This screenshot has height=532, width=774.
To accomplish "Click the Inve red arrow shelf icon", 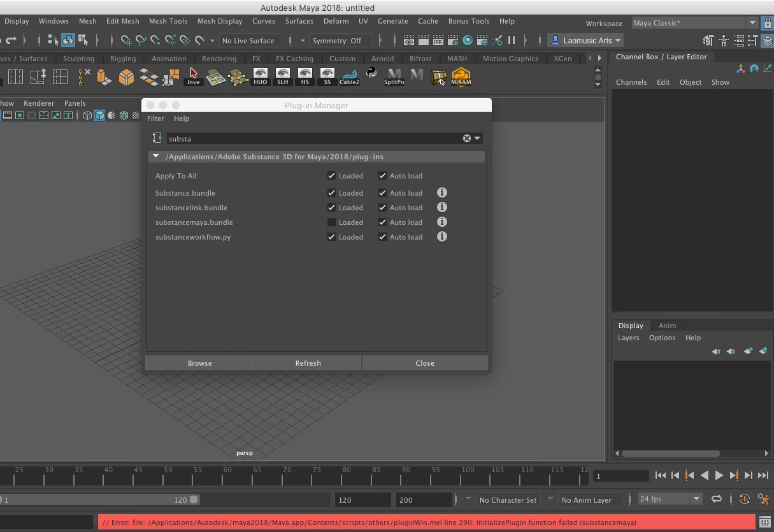I will (193, 77).
